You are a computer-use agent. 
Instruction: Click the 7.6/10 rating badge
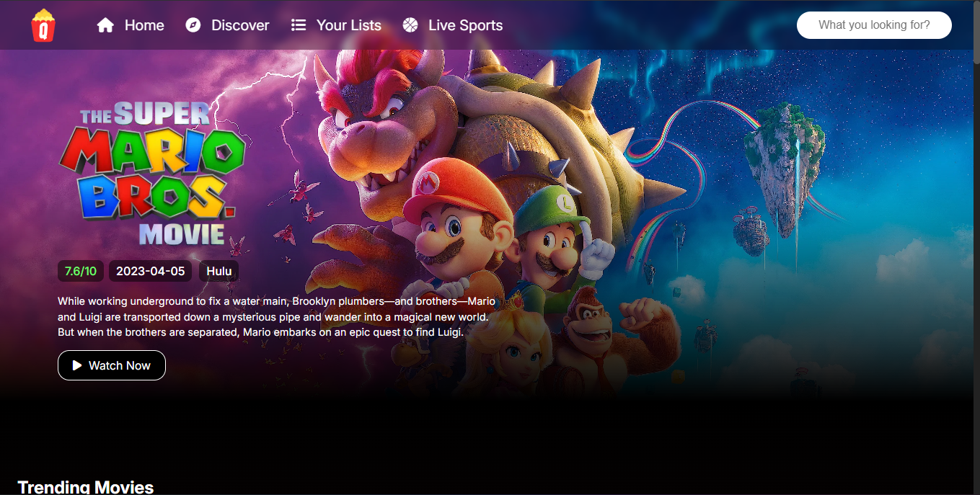click(x=80, y=272)
